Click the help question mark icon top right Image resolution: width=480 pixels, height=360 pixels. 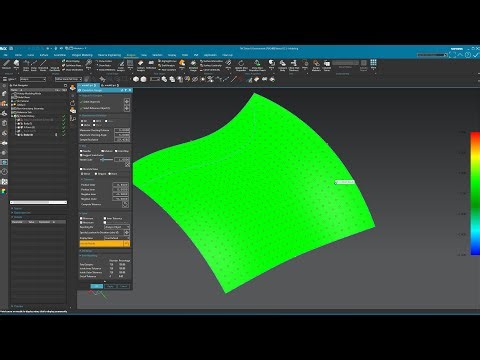(468, 55)
